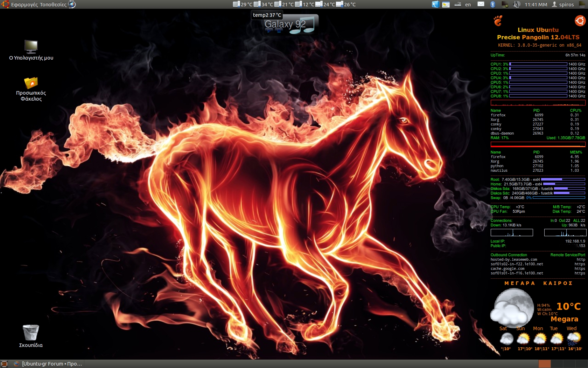Open the Τοποθεσίες places menu
The image size is (588, 368).
coord(53,5)
